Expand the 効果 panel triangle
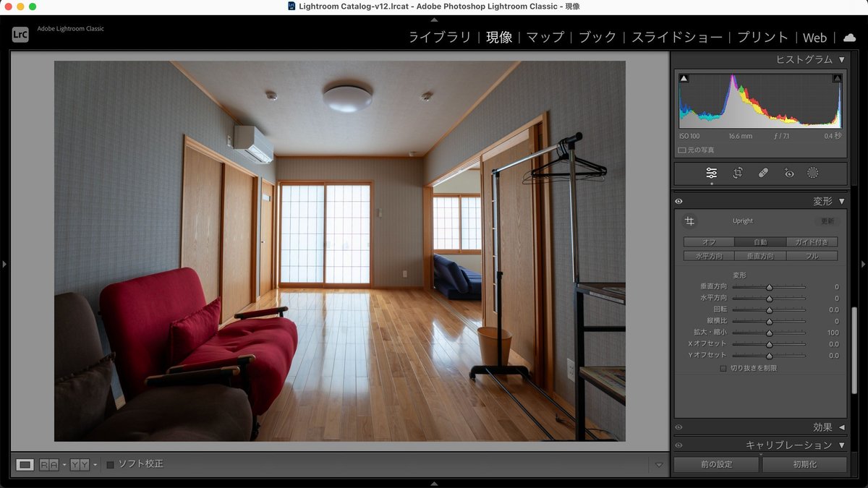Screen dimensions: 868x488 pyautogui.click(x=842, y=427)
